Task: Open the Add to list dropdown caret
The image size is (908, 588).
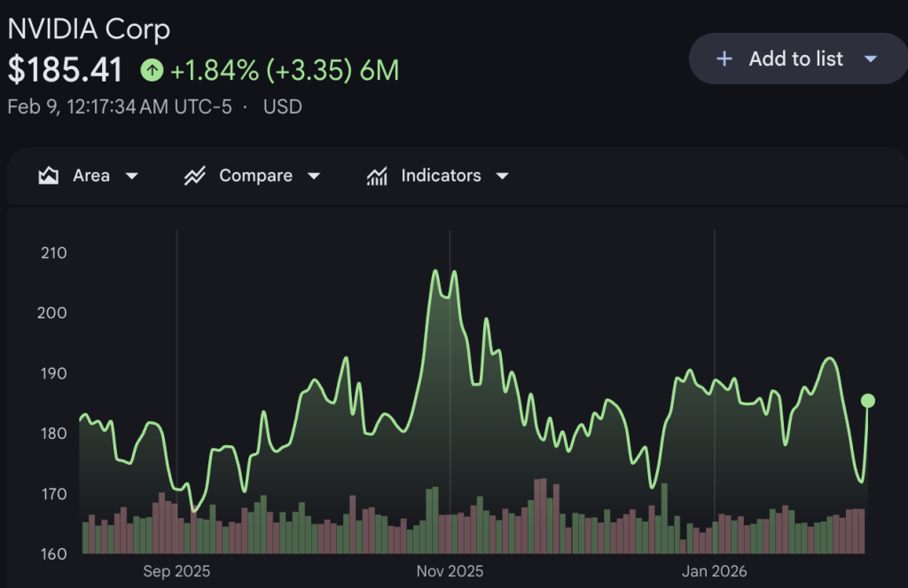Action: tap(870, 59)
